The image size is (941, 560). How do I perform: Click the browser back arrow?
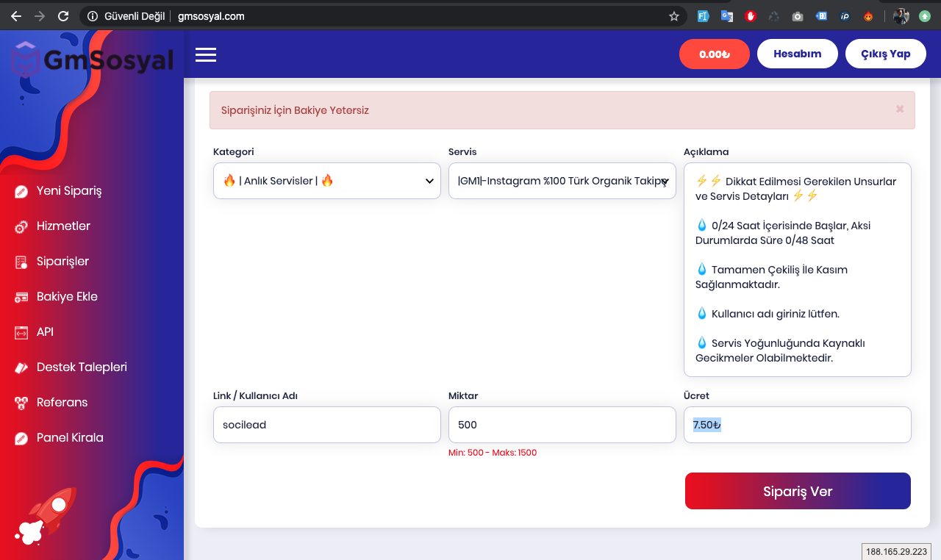pos(16,16)
